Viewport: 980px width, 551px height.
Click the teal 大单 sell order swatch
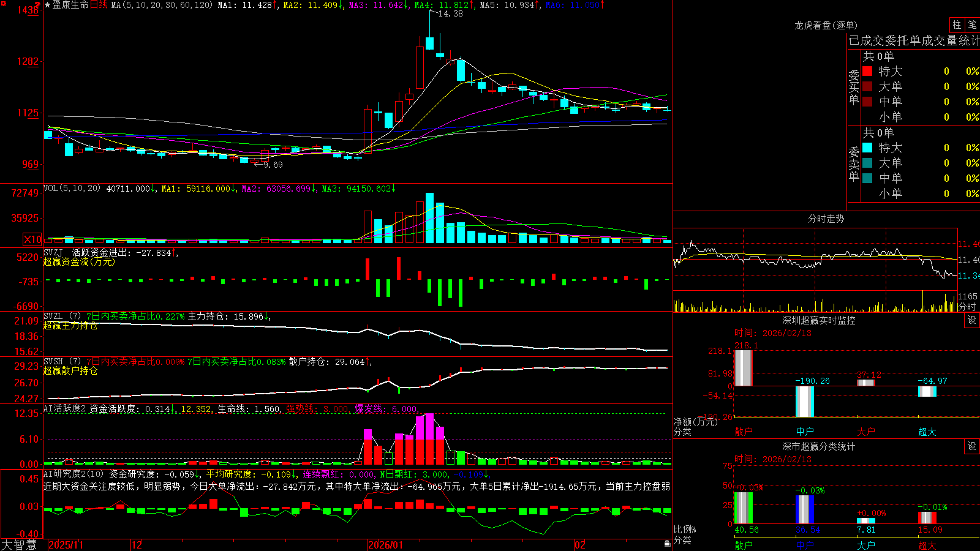[867, 163]
